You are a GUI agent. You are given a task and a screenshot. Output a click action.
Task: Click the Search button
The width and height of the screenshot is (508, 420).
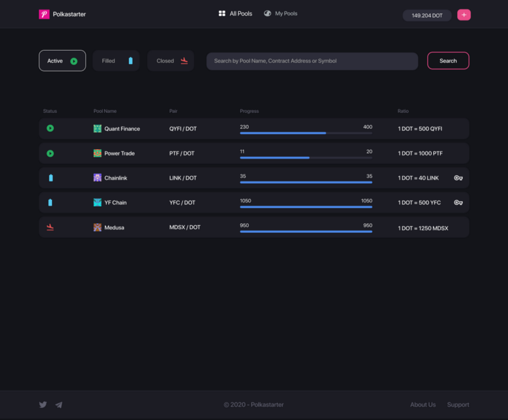coord(448,60)
